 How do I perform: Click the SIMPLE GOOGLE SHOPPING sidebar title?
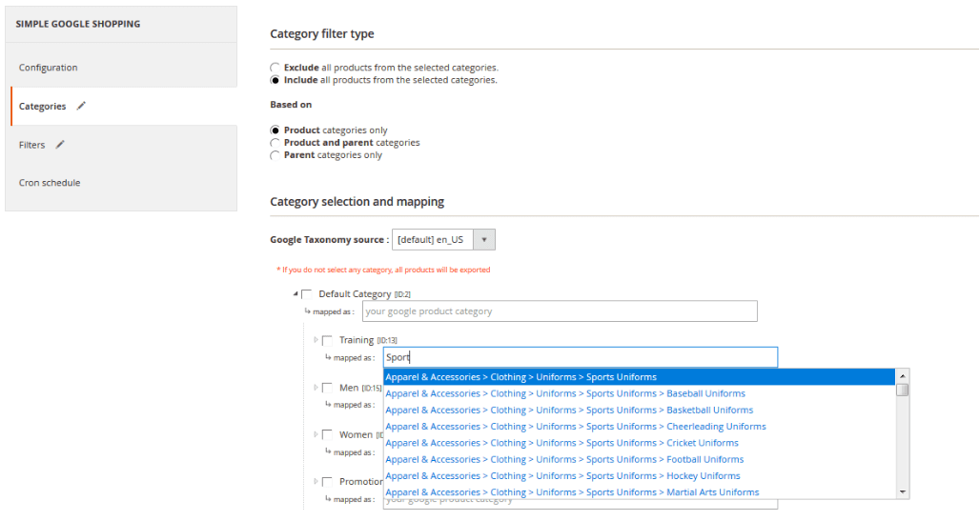pyautogui.click(x=78, y=24)
